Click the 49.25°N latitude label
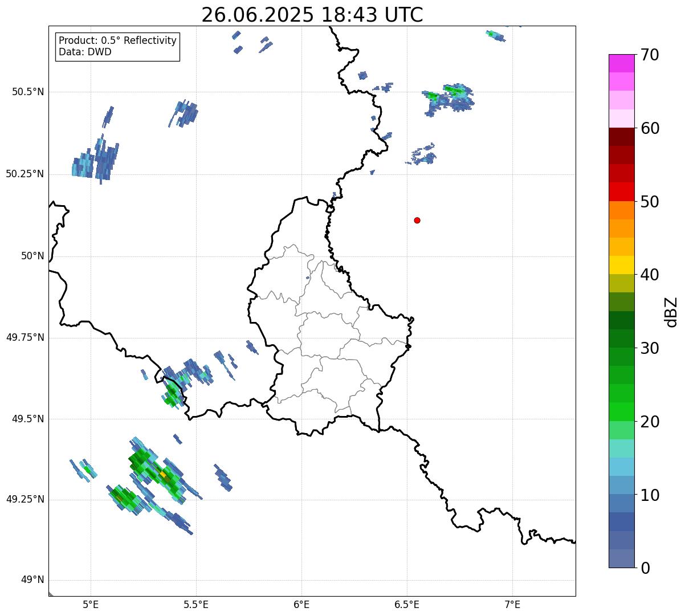The image size is (685, 616). [25, 499]
